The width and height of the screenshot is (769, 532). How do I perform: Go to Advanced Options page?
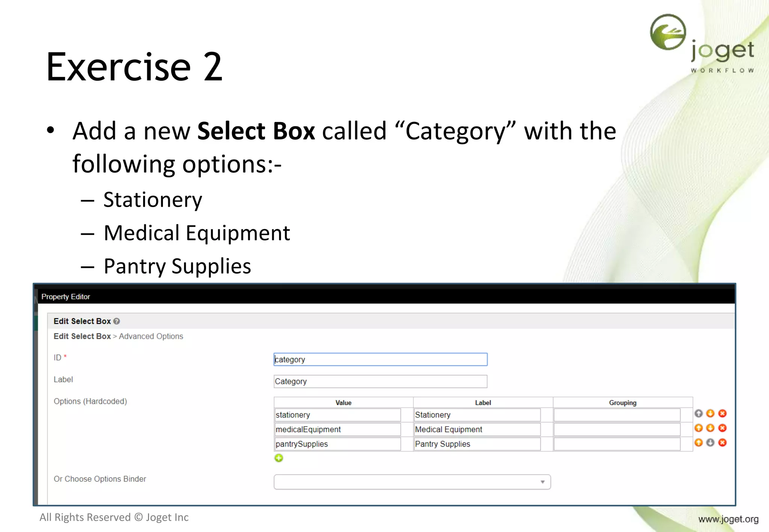coord(151,337)
